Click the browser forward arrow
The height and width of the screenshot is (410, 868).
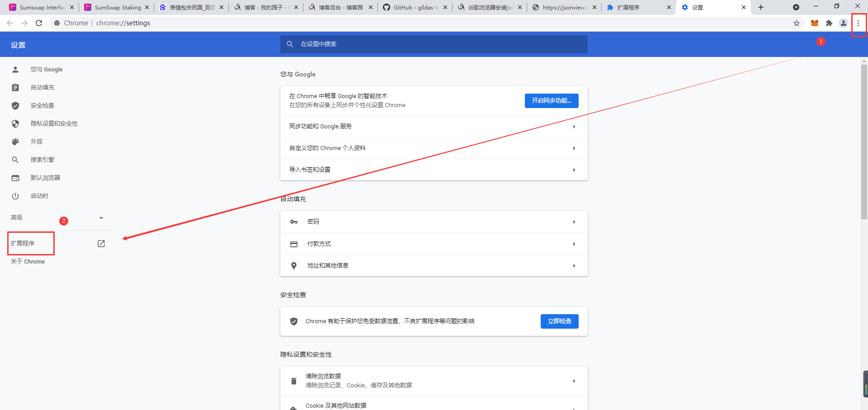click(24, 23)
